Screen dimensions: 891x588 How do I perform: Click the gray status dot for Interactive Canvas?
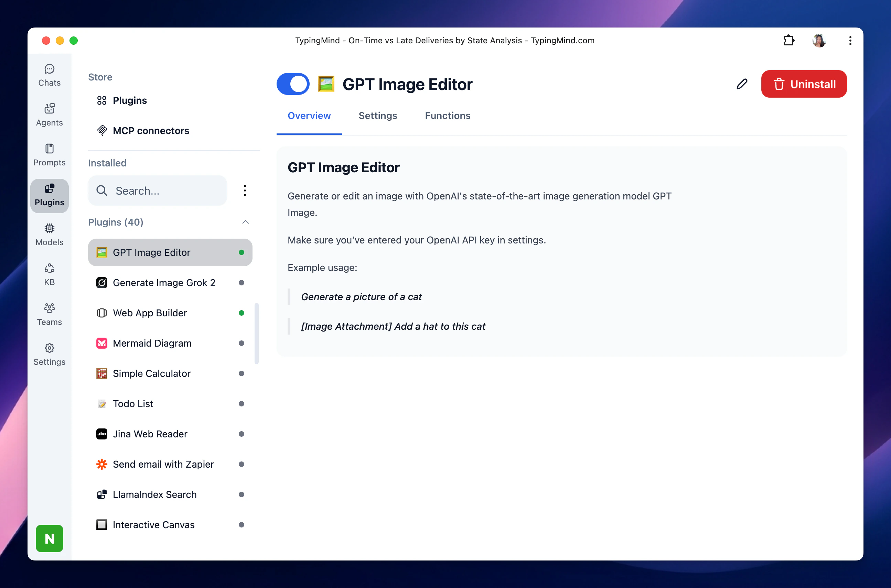(241, 525)
